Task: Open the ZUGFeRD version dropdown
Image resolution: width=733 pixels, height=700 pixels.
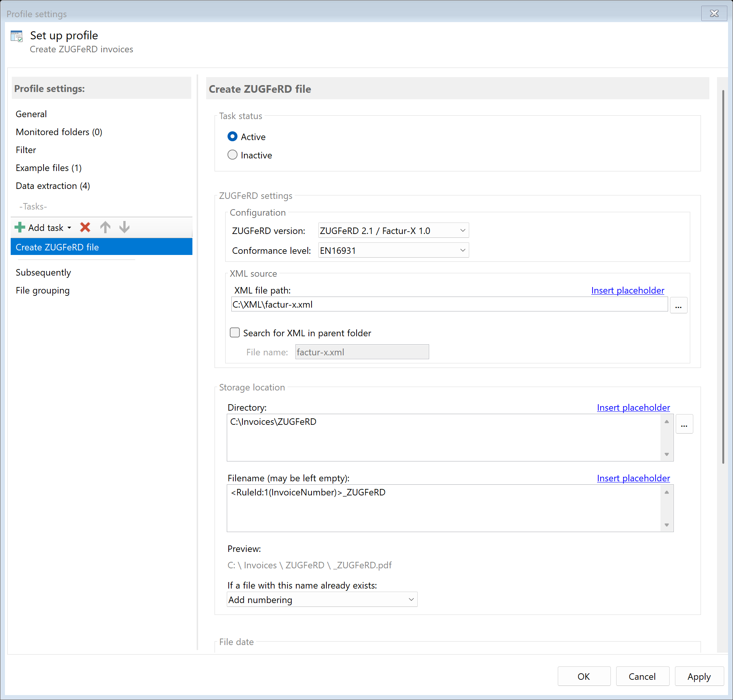Action: 393,231
